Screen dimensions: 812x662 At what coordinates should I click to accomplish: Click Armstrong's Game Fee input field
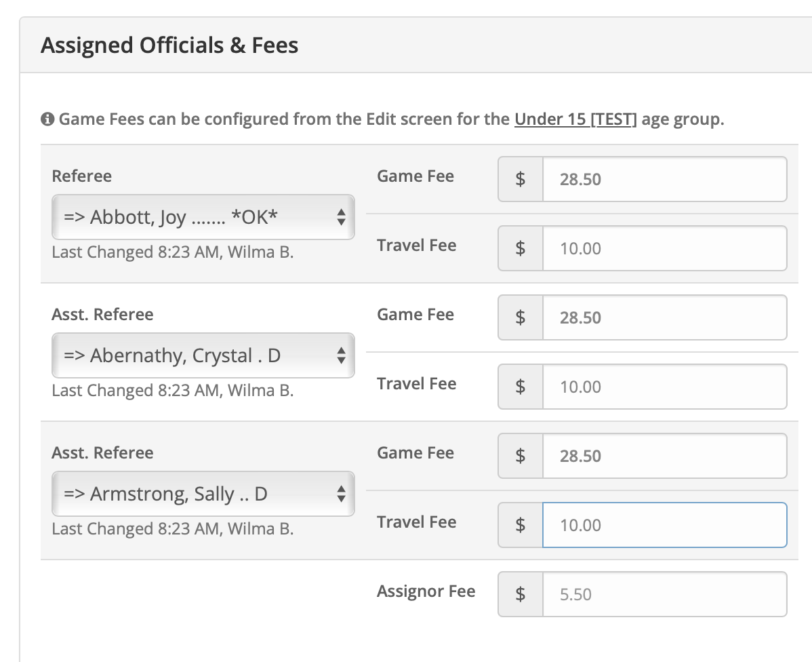pos(664,456)
